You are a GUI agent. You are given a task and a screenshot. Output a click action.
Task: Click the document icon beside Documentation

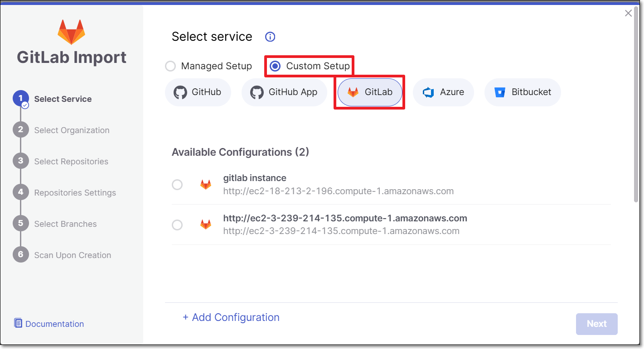(18, 323)
